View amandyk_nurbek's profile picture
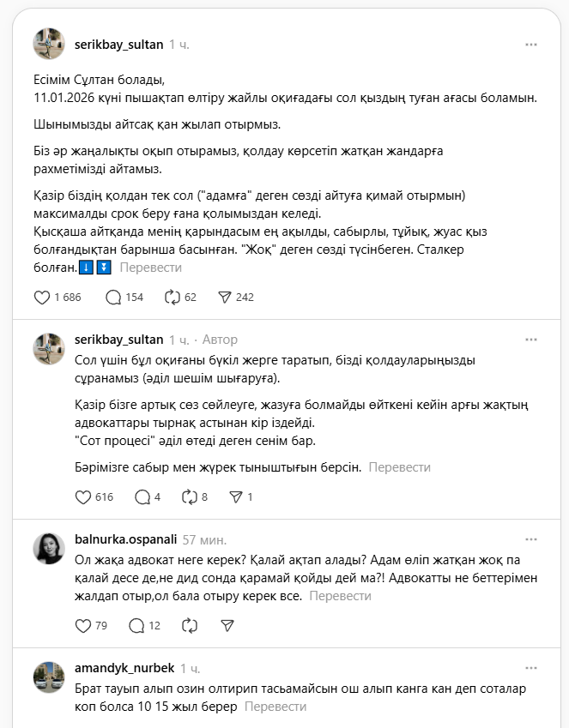 [x=49, y=677]
